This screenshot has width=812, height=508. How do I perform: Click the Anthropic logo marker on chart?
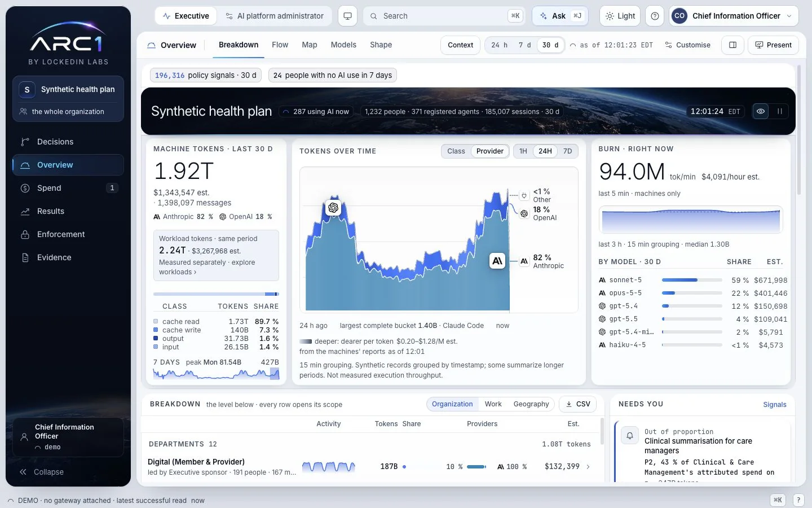(497, 261)
